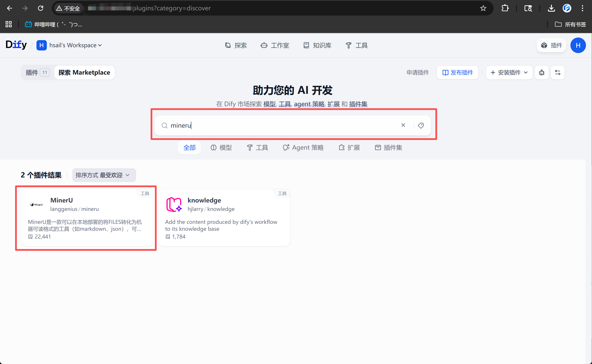Open the browser tab search icon

click(528, 8)
